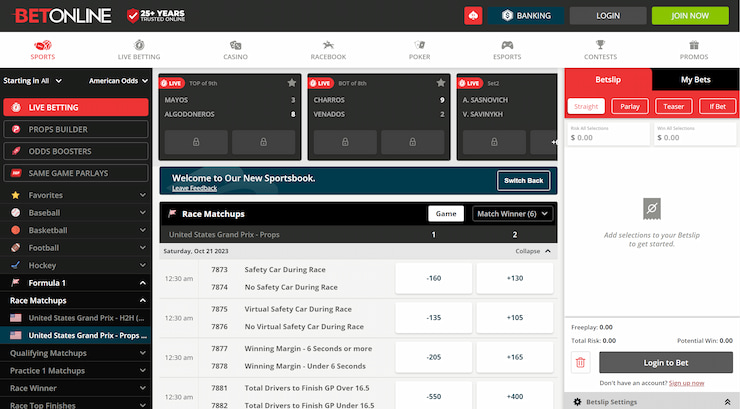Change American Odds format dropdown

(118, 81)
